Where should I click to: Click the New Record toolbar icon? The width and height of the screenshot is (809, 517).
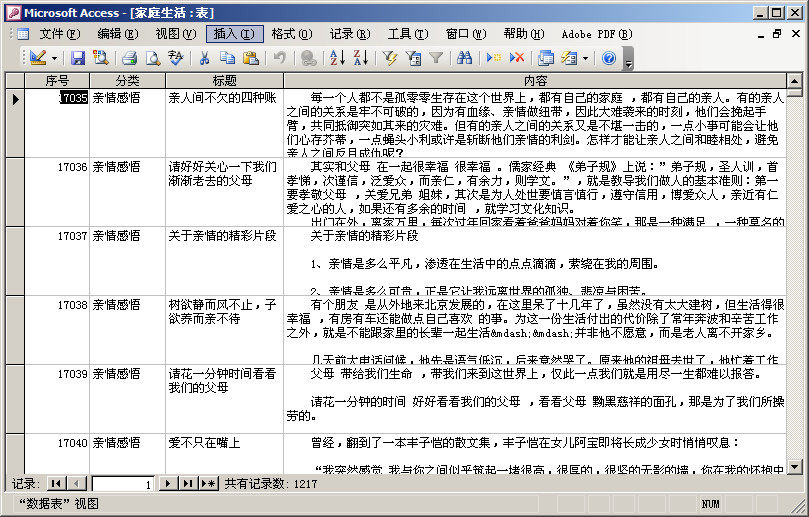tap(494, 58)
